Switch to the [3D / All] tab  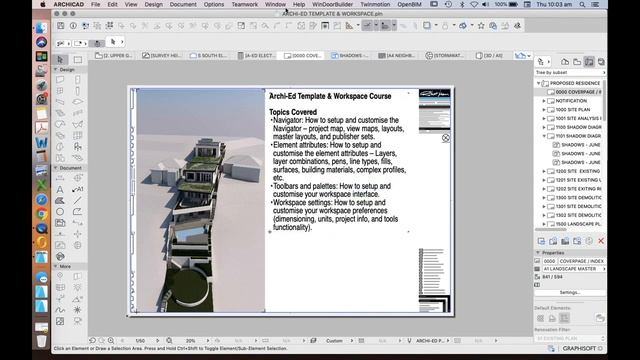point(489,56)
